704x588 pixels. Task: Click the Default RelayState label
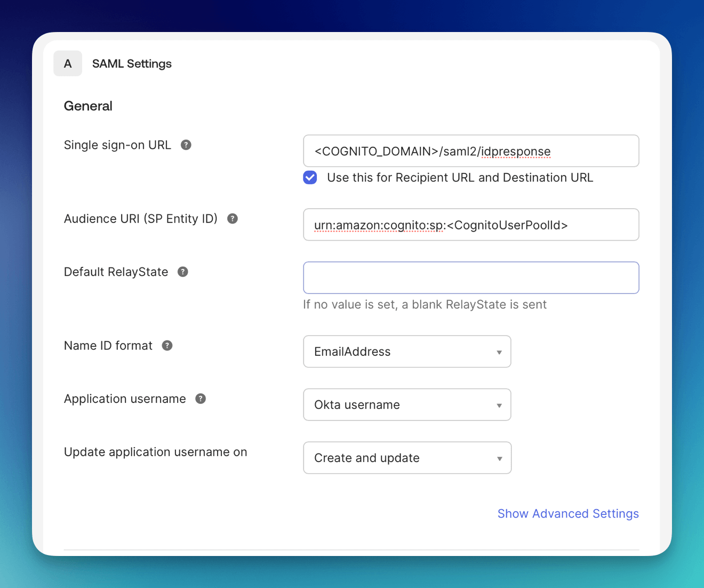(x=116, y=272)
